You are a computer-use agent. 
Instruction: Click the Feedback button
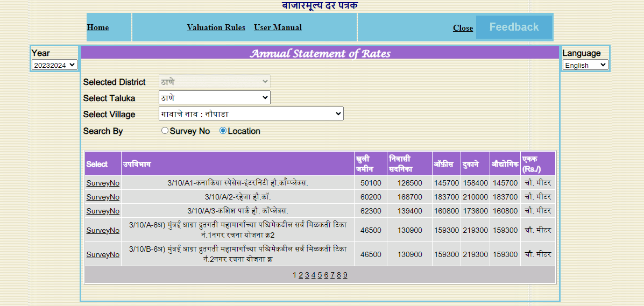pos(514,27)
